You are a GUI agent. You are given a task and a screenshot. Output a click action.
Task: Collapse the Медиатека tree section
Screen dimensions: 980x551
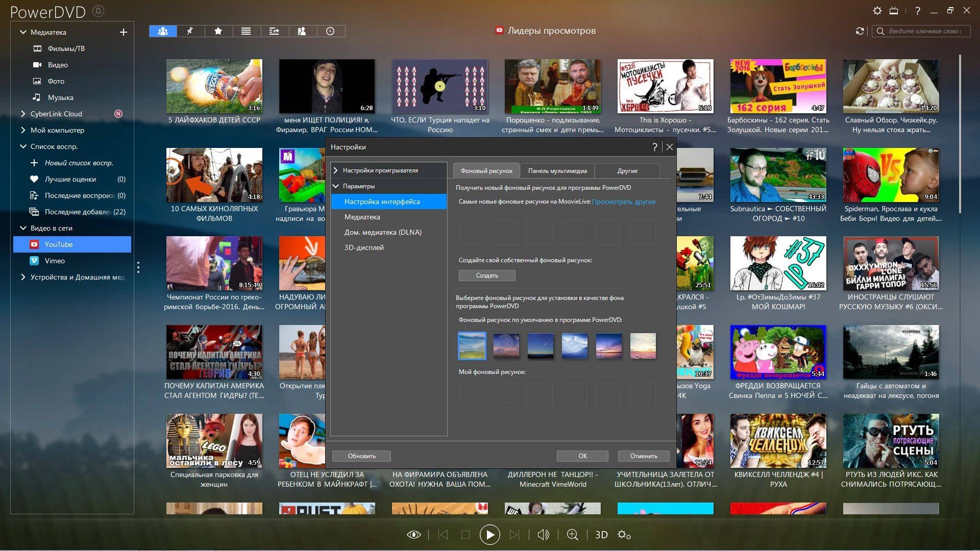(23, 32)
